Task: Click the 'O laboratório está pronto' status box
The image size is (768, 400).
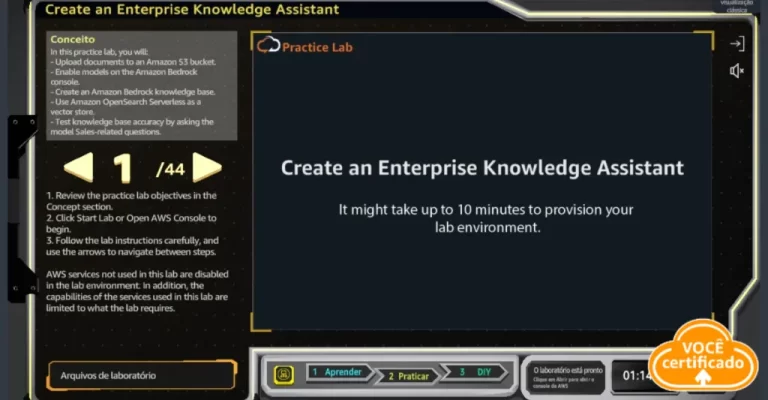Action: pyautogui.click(x=567, y=376)
